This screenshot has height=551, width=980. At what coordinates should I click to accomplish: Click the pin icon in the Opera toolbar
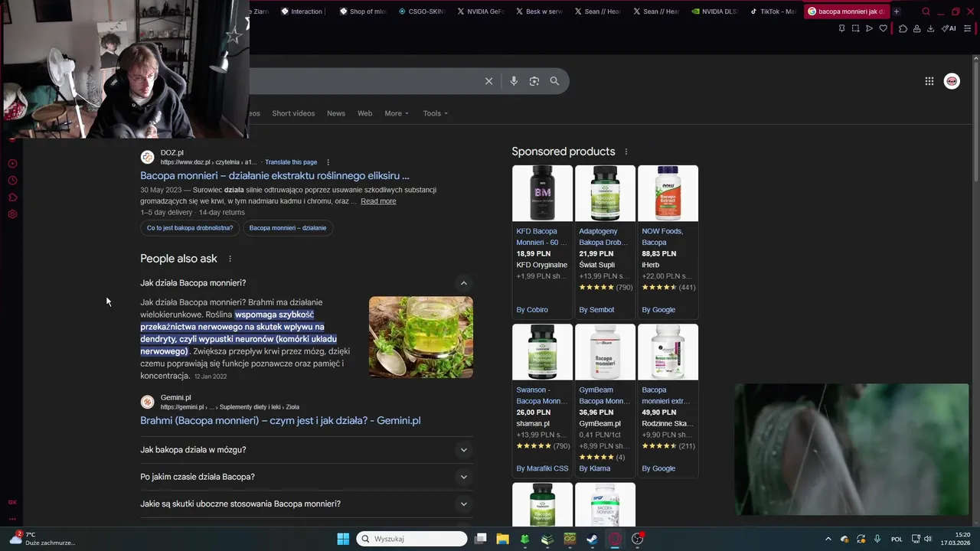(841, 28)
